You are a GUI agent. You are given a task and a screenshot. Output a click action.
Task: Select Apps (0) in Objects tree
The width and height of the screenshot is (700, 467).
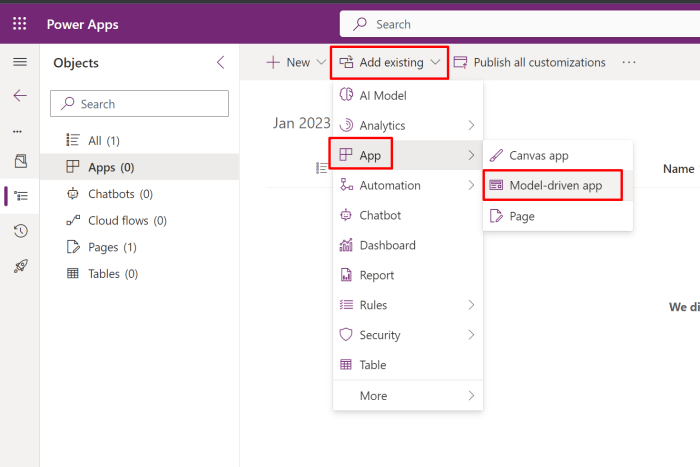(139, 167)
